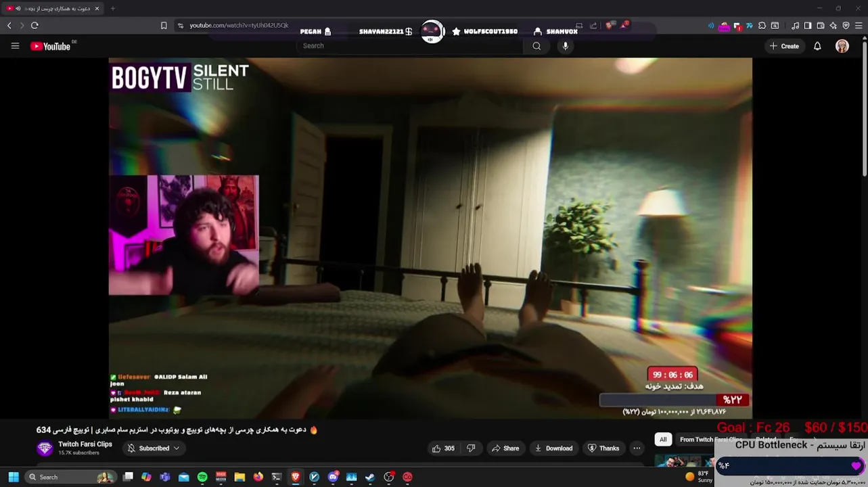Open Twitch Farsi Clips channel avatar
The image size is (868, 487).
[45, 448]
